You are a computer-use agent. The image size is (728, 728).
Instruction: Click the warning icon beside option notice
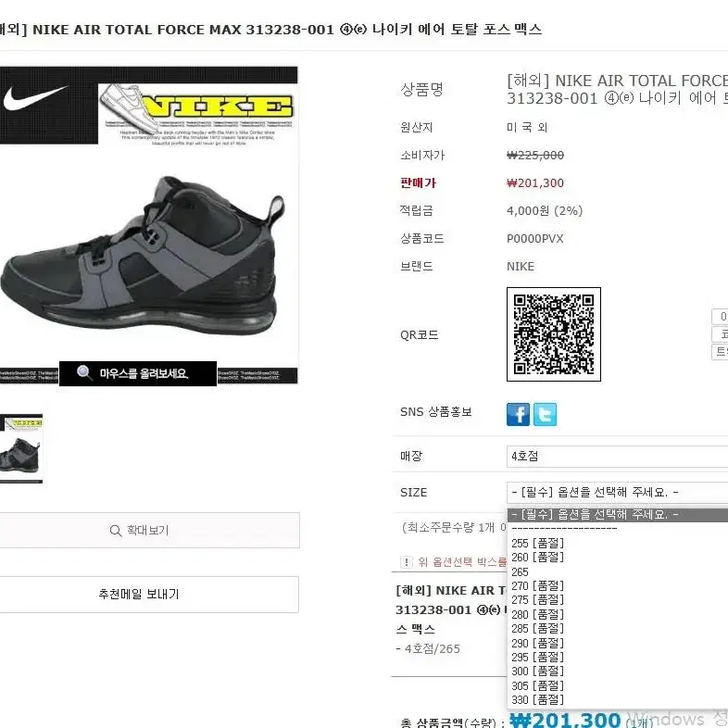pyautogui.click(x=407, y=562)
